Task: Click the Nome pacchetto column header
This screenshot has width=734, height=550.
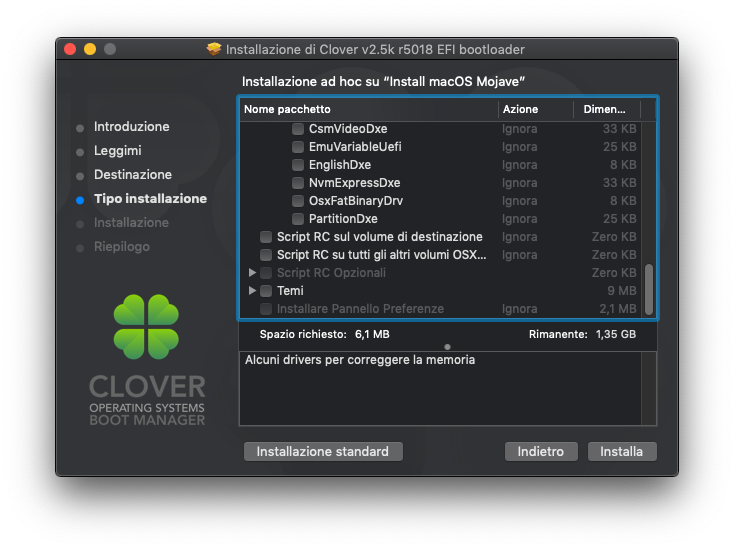Action: (x=369, y=109)
